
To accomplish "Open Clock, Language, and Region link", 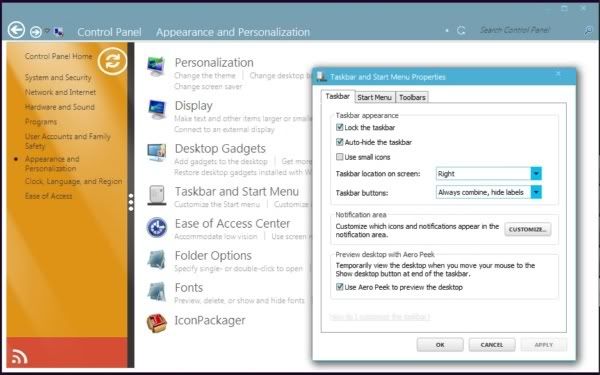I will [73, 181].
